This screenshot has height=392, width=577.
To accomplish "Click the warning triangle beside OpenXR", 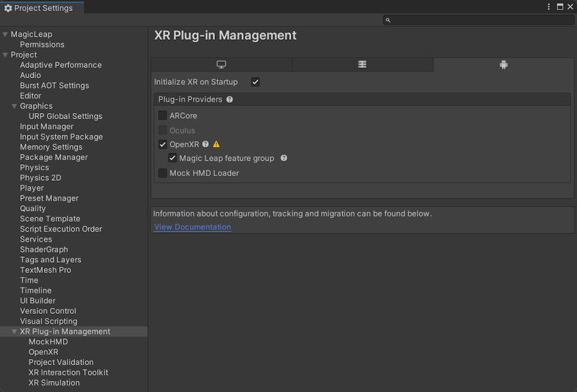I will coord(216,144).
